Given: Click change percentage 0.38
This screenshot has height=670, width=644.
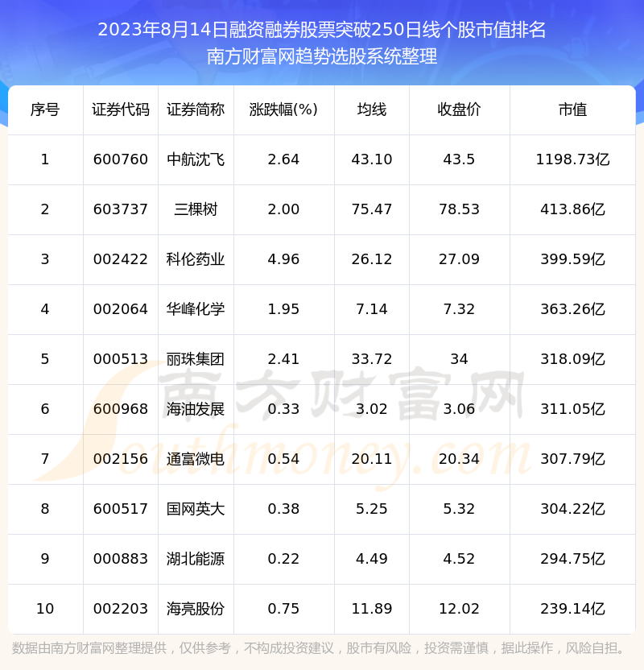Looking at the screenshot, I should coord(283,509).
